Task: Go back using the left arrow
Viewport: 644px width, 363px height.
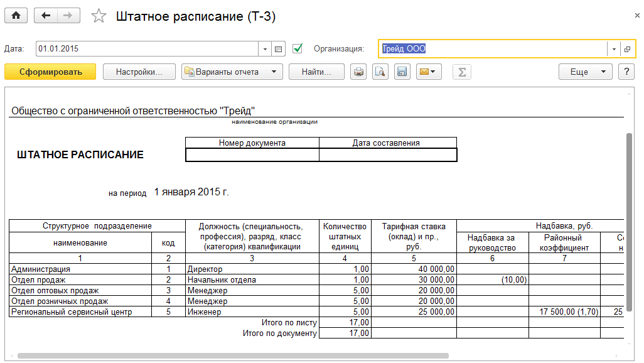Action: tap(46, 16)
